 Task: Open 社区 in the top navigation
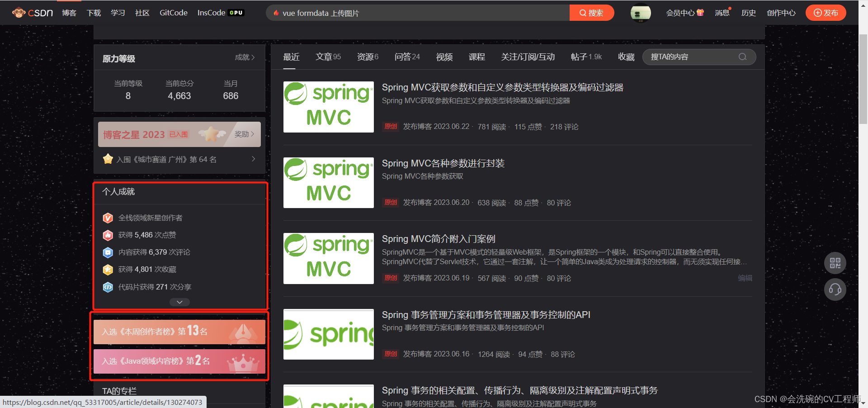[142, 13]
